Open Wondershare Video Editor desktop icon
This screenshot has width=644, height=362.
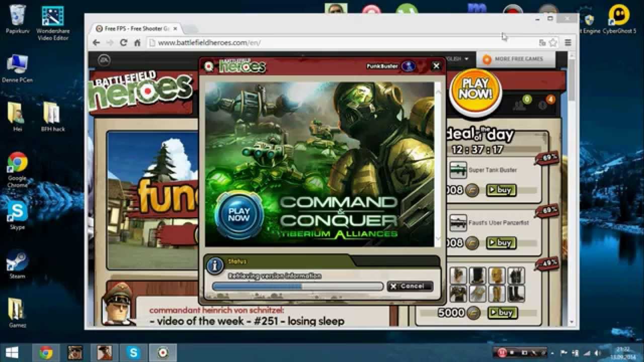point(52,23)
